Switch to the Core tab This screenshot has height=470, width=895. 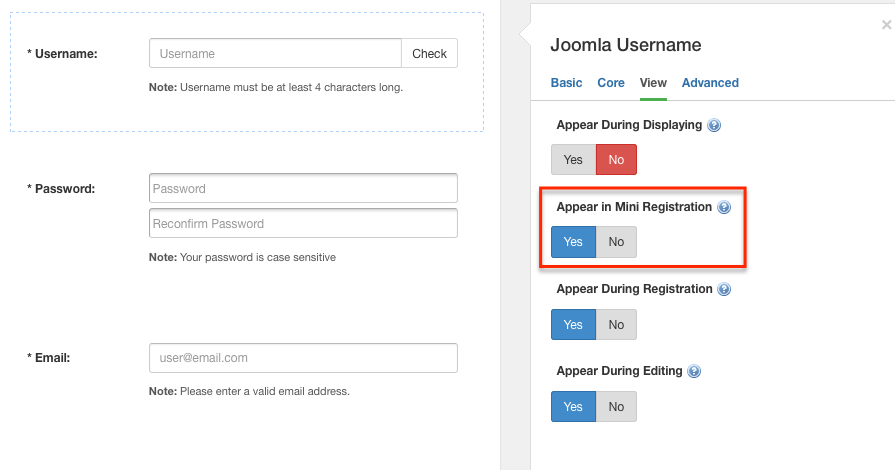(x=611, y=83)
